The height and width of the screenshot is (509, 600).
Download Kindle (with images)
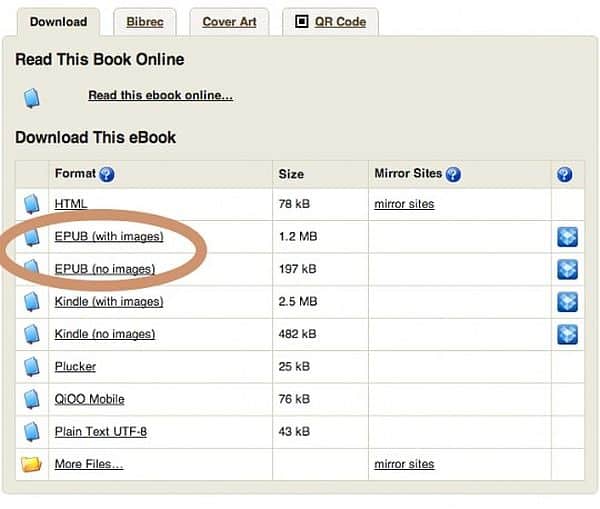tap(109, 301)
